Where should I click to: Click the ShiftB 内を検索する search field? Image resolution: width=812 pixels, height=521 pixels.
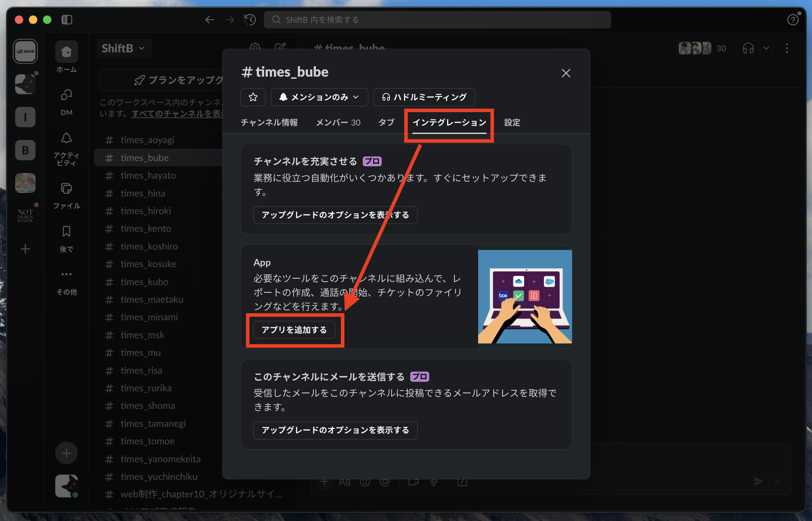pyautogui.click(x=437, y=20)
